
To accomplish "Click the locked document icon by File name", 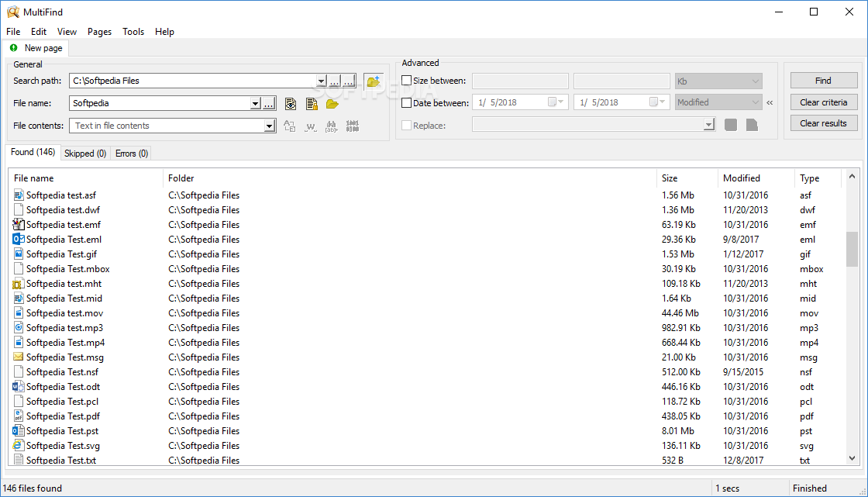I will tap(312, 104).
